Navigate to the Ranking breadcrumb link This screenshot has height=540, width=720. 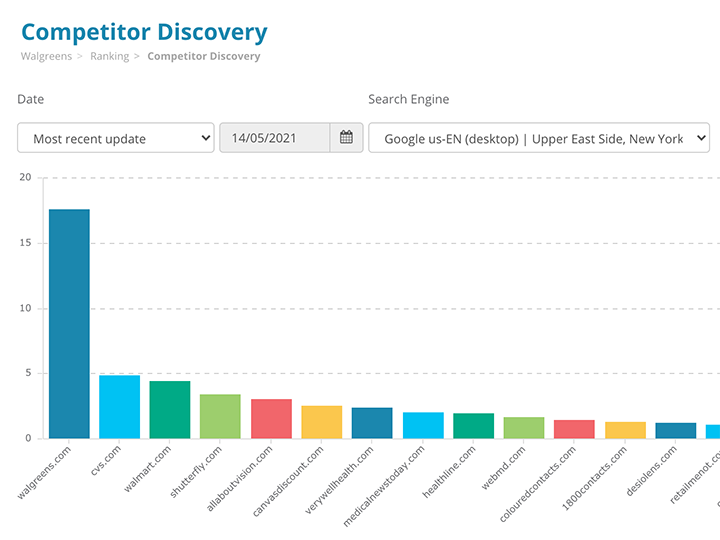coord(109,57)
